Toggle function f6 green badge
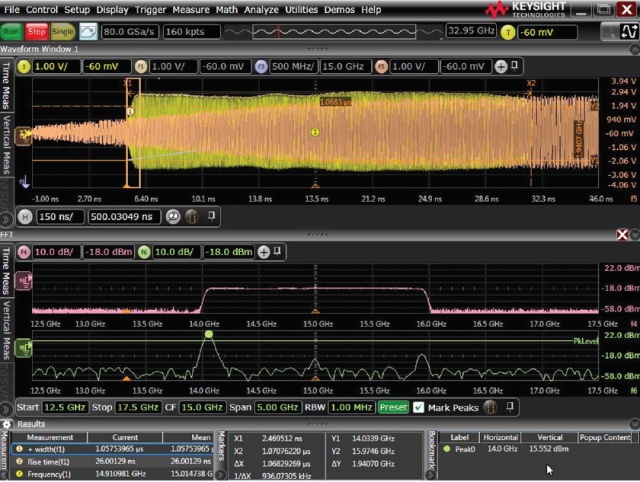This screenshot has height=482, width=640. tap(144, 252)
